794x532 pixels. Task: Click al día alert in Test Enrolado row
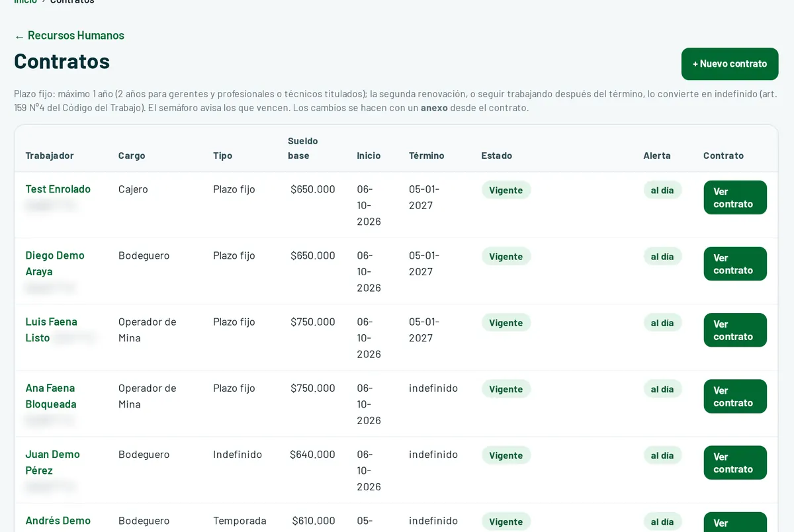click(x=662, y=190)
